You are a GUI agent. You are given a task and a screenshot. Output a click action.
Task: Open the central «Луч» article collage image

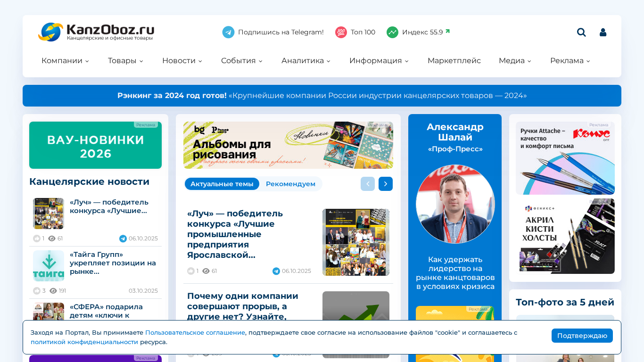click(x=356, y=242)
